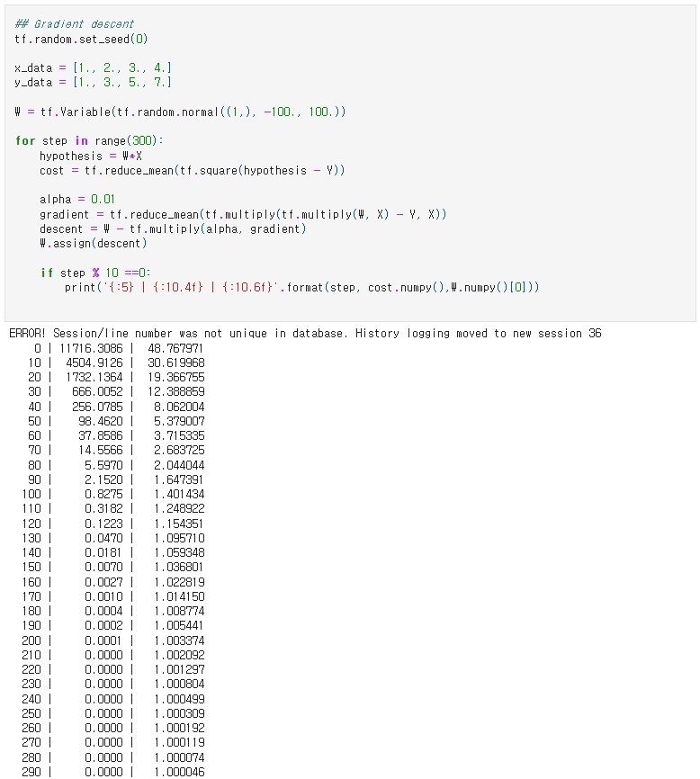Click the weight value 1.000499
Screen dimensions: 700x779
tap(179, 699)
